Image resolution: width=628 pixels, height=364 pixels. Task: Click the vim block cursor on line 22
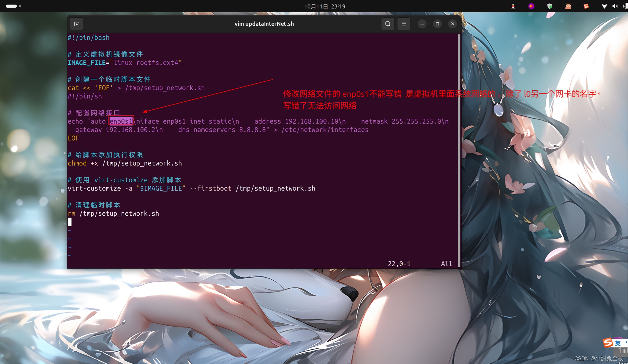[69, 222]
